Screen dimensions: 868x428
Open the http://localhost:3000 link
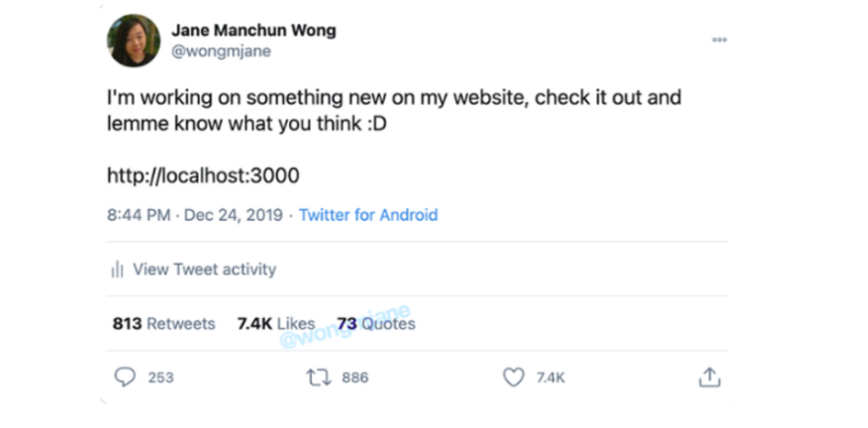(203, 176)
